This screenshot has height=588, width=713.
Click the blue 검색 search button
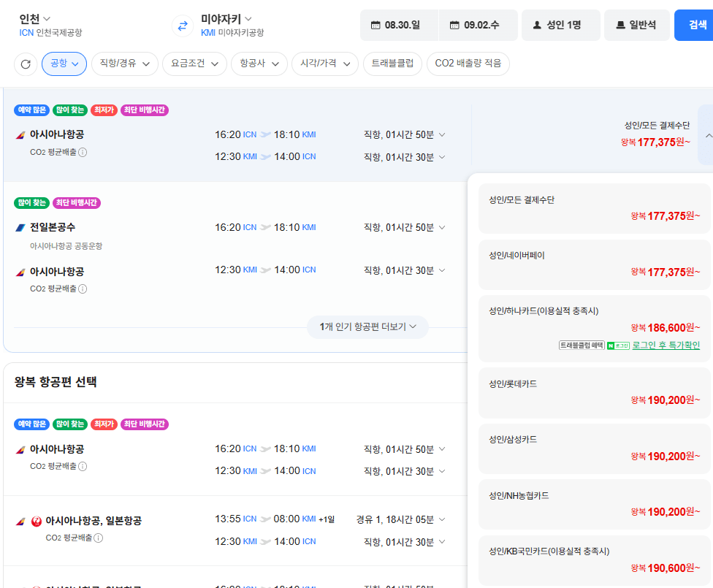click(x=694, y=25)
